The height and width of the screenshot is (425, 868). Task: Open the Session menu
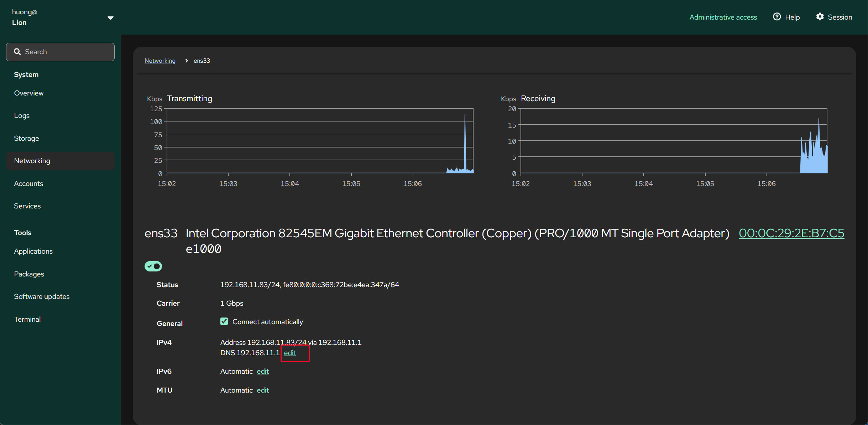tap(840, 17)
